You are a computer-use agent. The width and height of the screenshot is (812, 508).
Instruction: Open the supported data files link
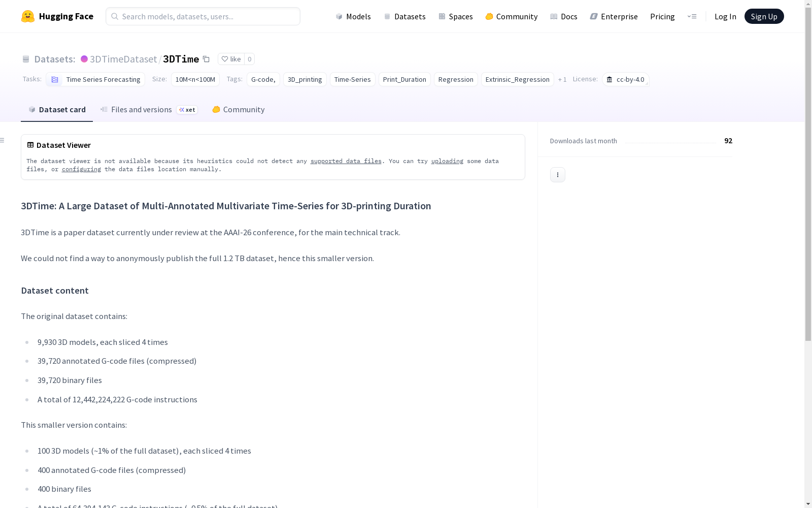(x=346, y=161)
